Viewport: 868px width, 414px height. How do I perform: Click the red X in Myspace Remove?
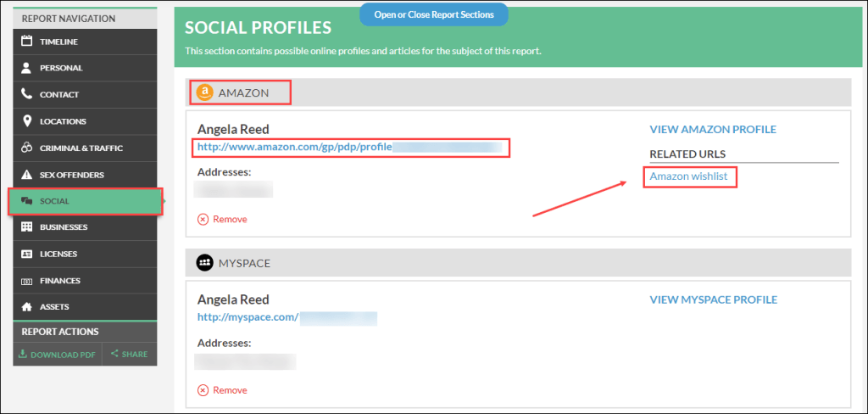(203, 390)
